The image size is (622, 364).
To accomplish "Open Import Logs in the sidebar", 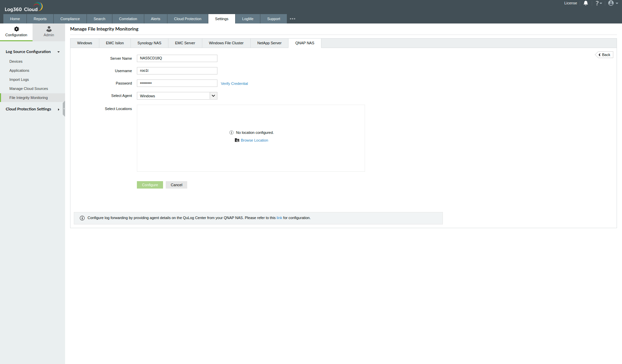I will pos(19,80).
